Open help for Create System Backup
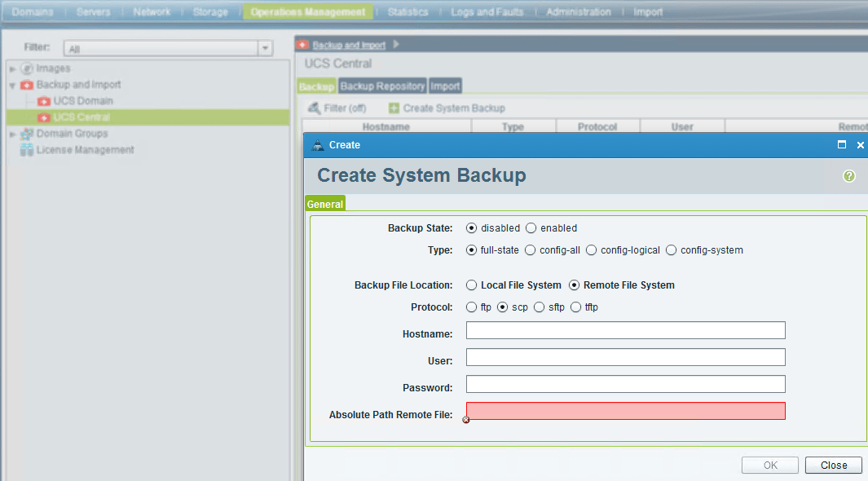This screenshot has width=868, height=481. click(x=848, y=176)
